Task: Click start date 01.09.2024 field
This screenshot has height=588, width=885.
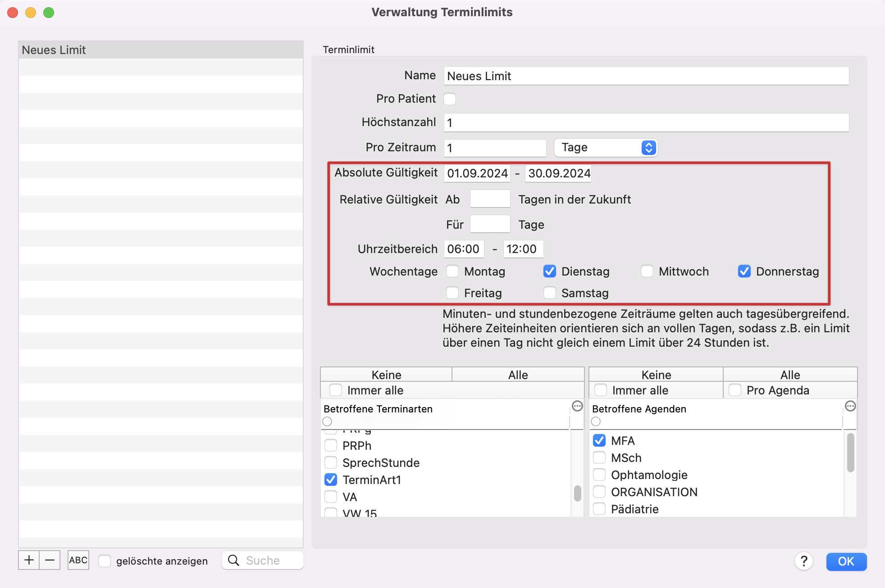Action: pos(477,173)
